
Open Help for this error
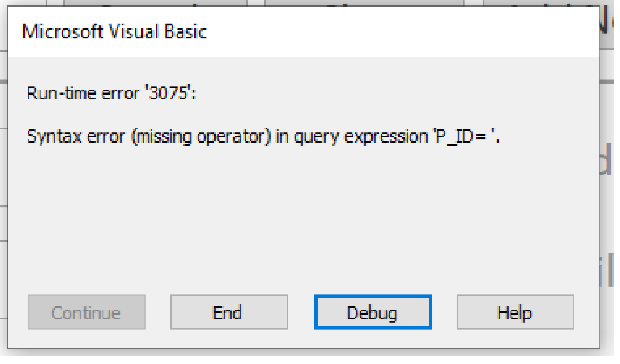click(515, 312)
